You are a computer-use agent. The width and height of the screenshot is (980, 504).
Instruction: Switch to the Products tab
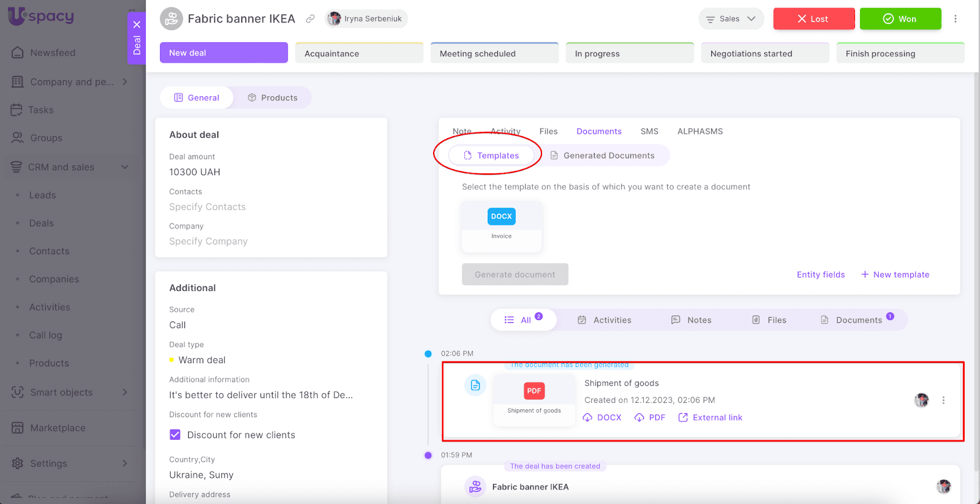273,97
